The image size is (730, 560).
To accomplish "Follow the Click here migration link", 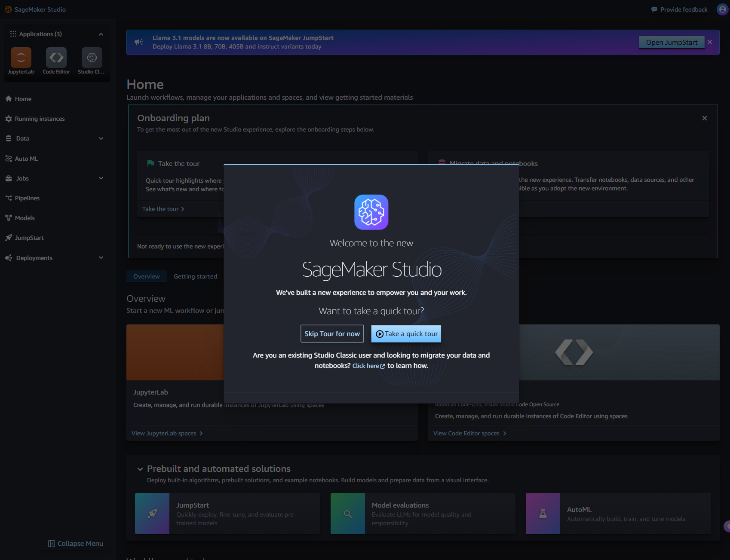I will point(368,366).
